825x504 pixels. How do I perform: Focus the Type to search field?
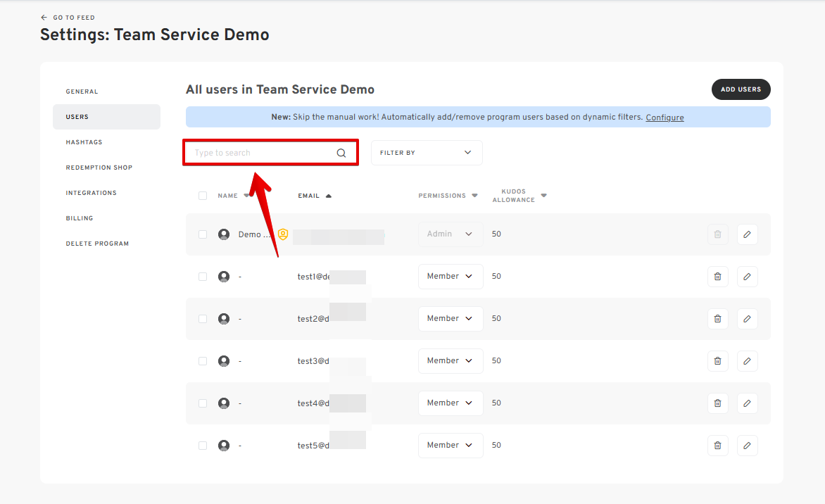click(260, 153)
